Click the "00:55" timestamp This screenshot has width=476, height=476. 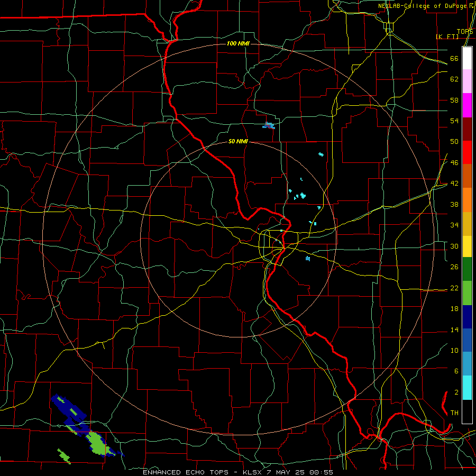(322, 472)
